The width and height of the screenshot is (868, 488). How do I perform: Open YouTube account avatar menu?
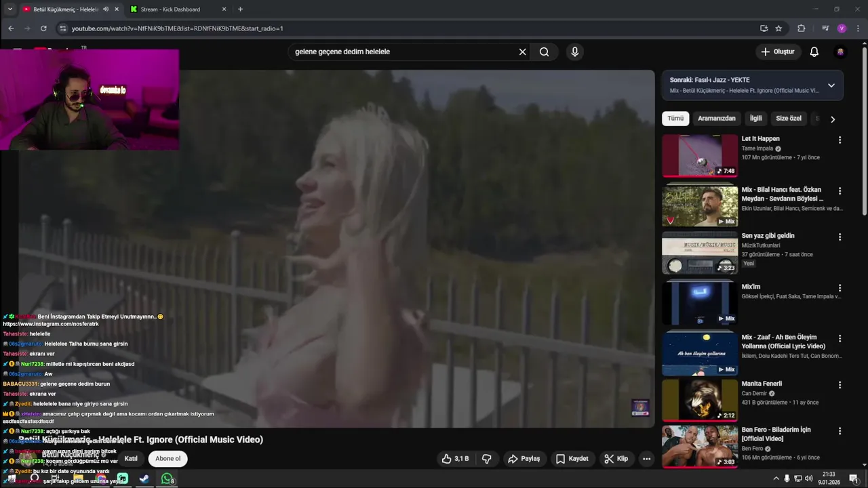[840, 52]
